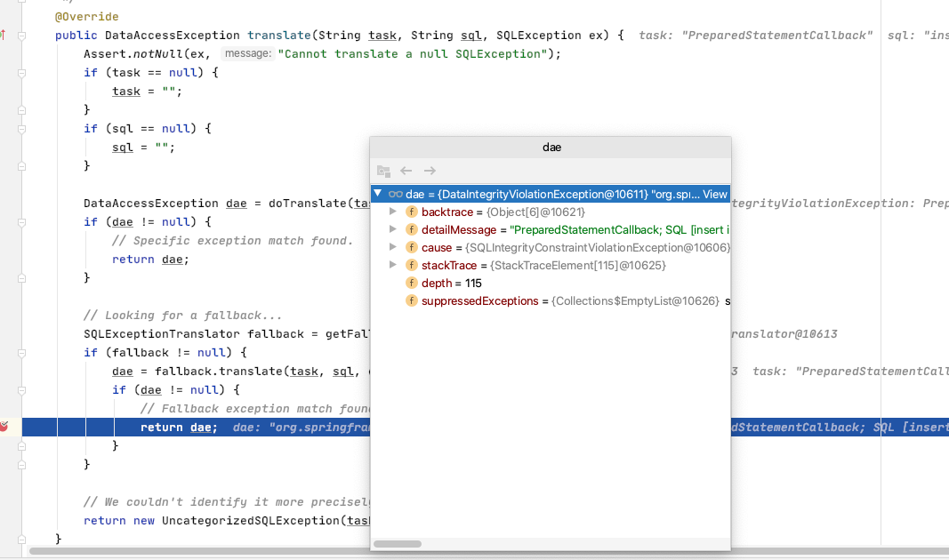Click the field icon next to depth
The width and height of the screenshot is (949, 560).
pos(412,283)
